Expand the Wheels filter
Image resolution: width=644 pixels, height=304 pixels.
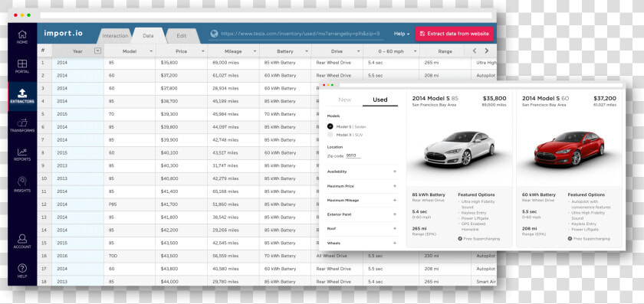point(395,243)
